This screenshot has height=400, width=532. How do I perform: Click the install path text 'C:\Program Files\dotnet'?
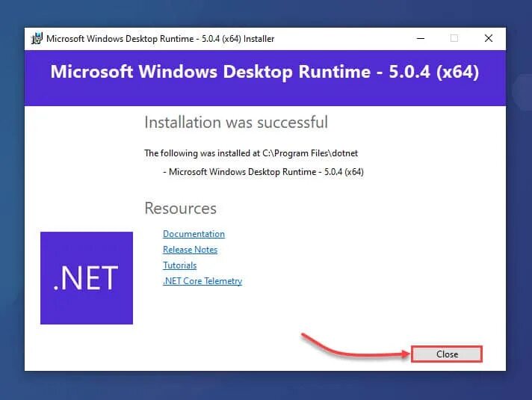point(310,153)
